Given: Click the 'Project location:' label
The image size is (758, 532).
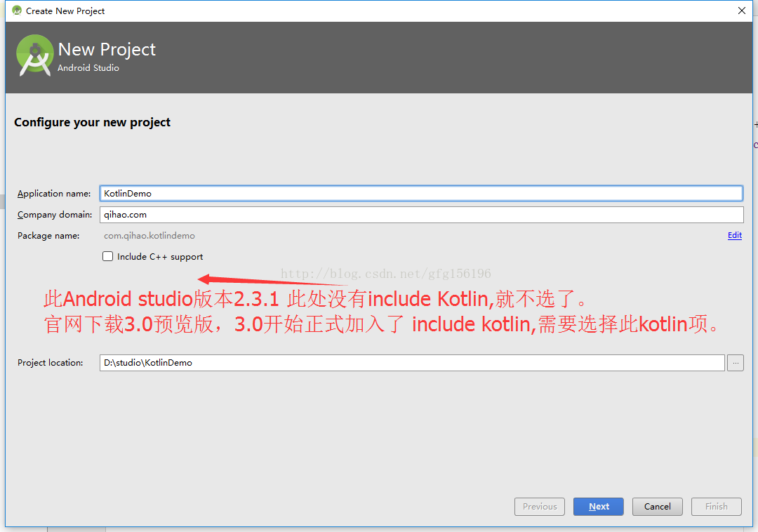Looking at the screenshot, I should point(51,363).
